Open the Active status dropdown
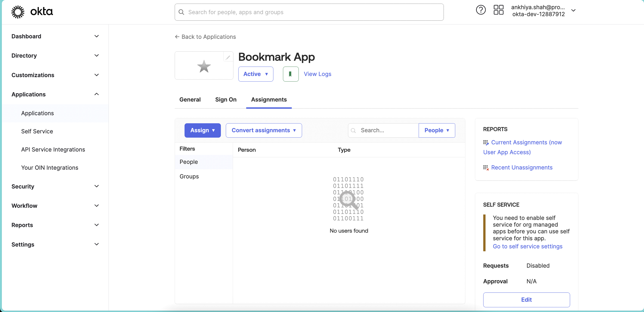 point(256,74)
